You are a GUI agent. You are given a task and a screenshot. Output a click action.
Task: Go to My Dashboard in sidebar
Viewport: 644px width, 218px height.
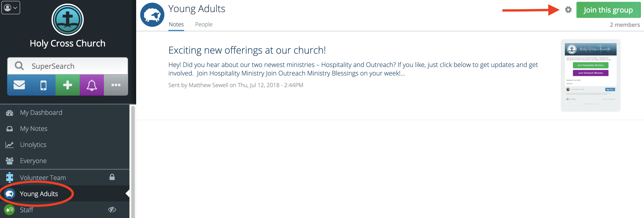pyautogui.click(x=41, y=113)
